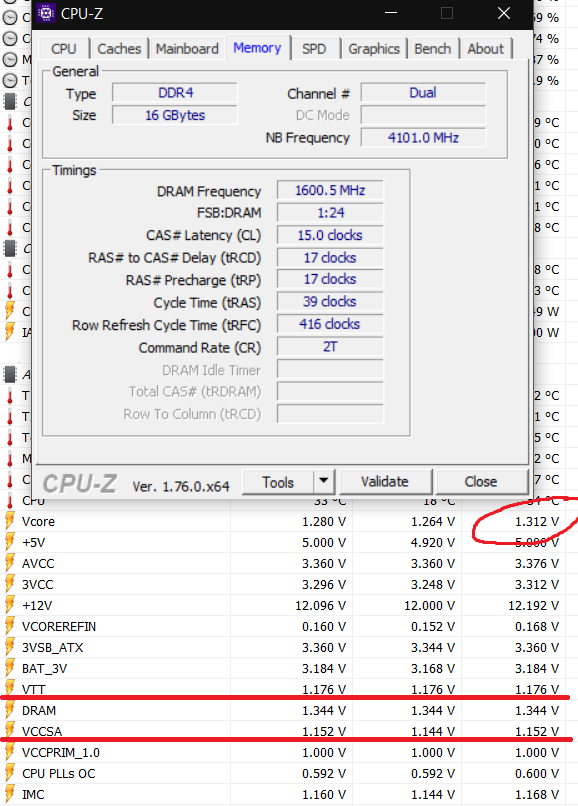Minimize the CPU-Z window
Image resolution: width=578 pixels, height=806 pixels.
tap(391, 13)
